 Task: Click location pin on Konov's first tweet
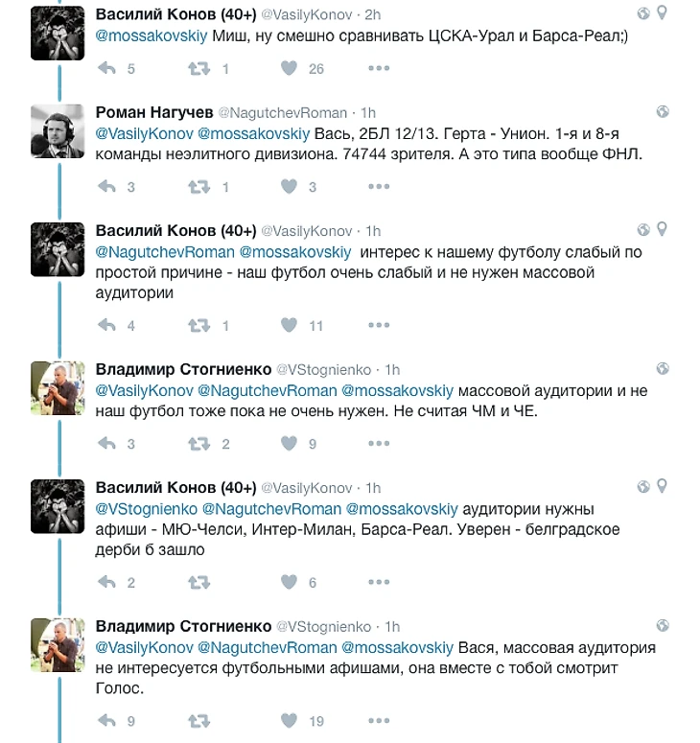pos(662,12)
